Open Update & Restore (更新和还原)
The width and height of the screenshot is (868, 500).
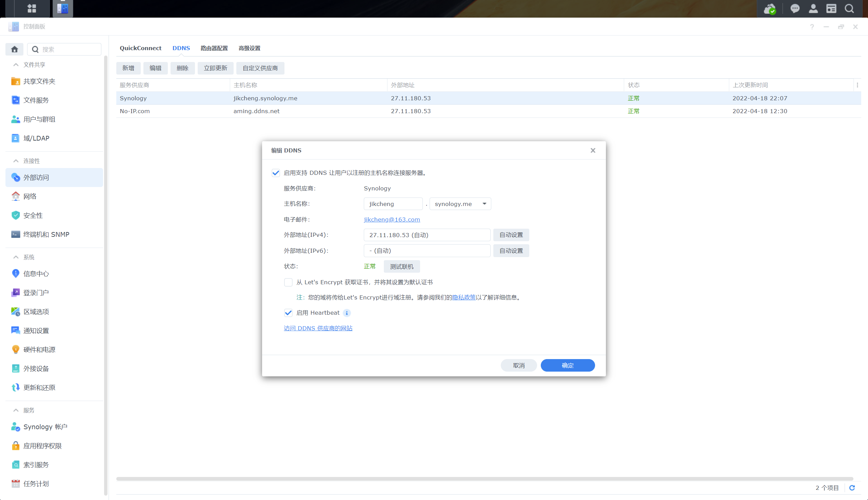(x=54, y=387)
